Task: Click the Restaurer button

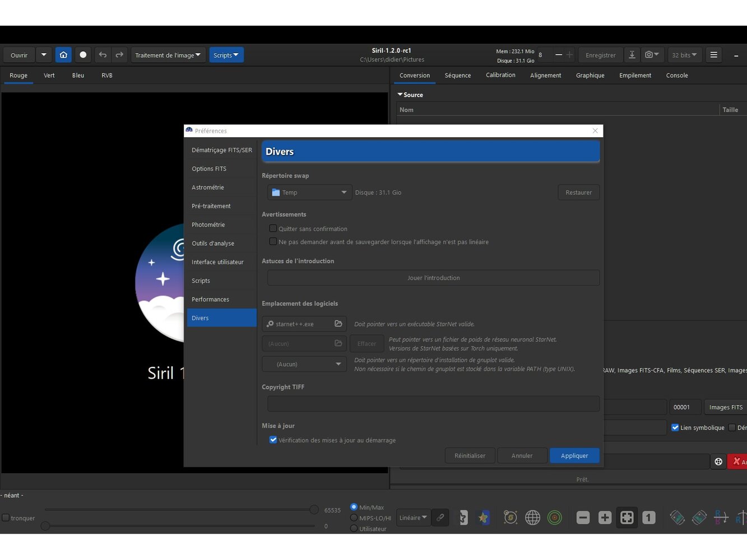Action: point(579,192)
